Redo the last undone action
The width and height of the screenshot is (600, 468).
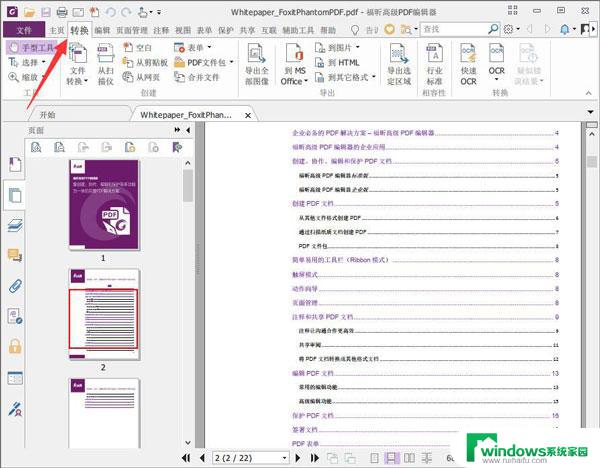click(127, 12)
